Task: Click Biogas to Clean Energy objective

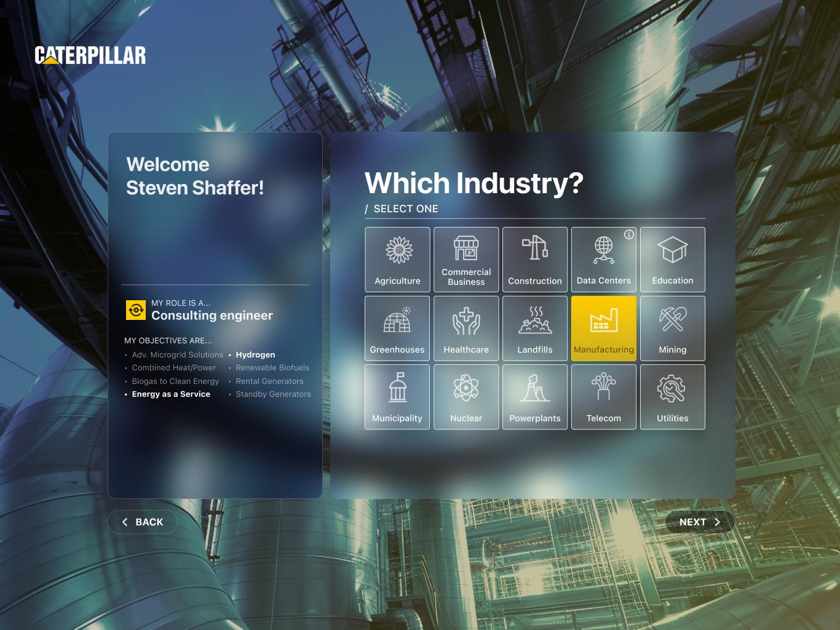Action: point(175,381)
